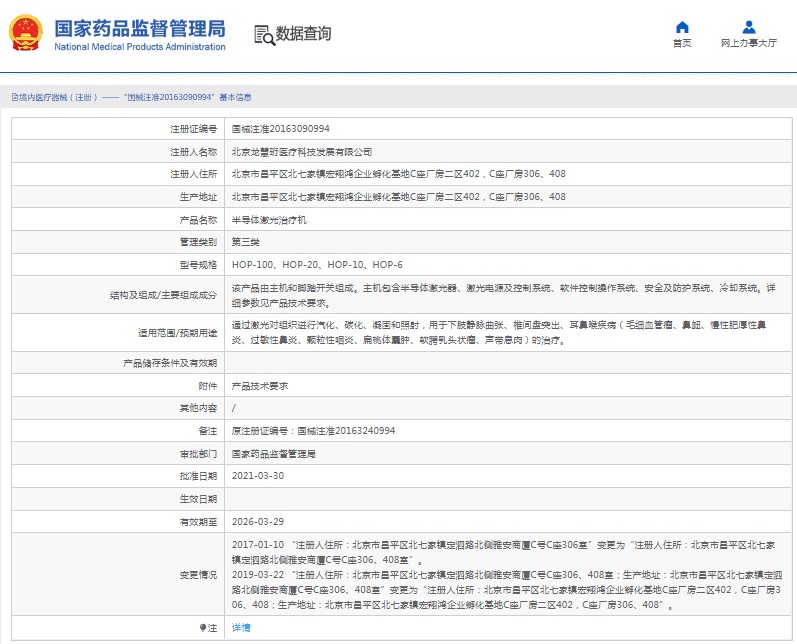Viewport: 797px width, 644px height.
Task: Click the 产品名称 row label
Action: point(198,220)
